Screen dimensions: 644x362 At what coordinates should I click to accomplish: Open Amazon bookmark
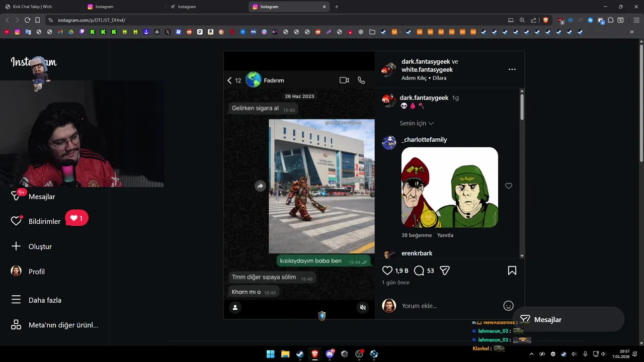click(210, 32)
